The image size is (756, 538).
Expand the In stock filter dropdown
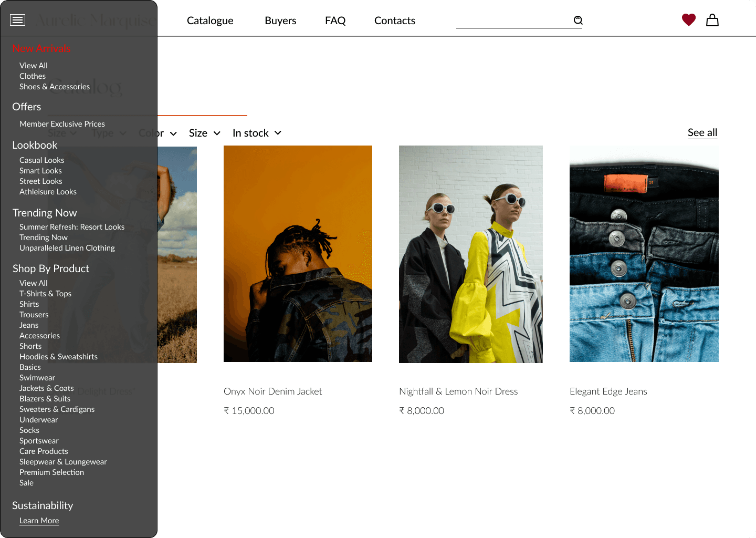point(257,133)
